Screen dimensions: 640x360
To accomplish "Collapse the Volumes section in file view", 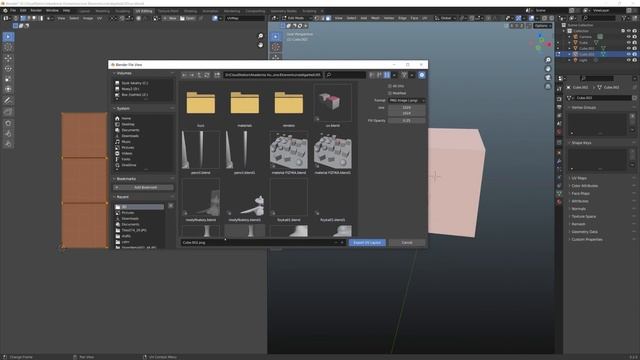I will [124, 73].
